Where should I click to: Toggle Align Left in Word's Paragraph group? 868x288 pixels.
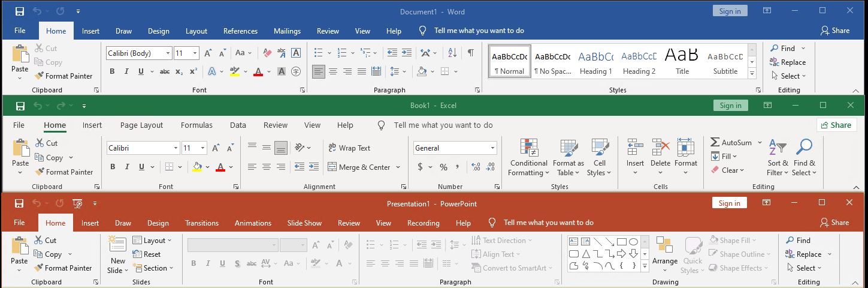[x=319, y=71]
